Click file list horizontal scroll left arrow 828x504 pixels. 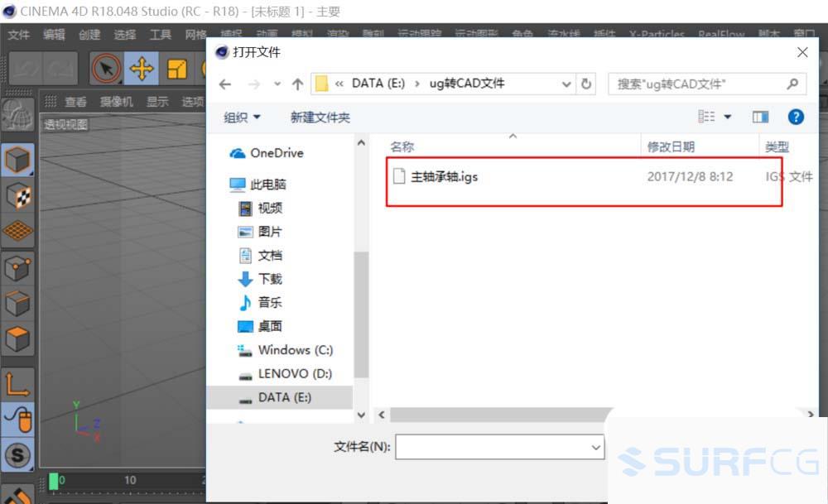point(382,415)
